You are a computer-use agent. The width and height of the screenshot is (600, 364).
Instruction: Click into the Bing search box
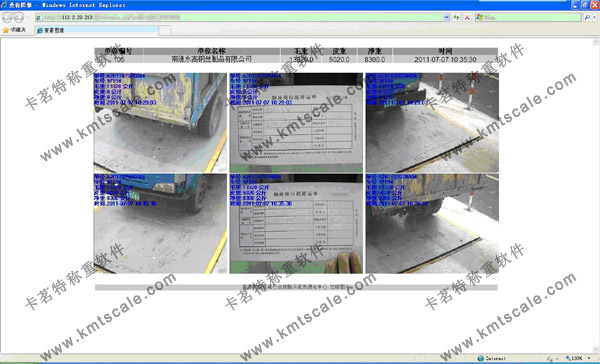click(528, 17)
